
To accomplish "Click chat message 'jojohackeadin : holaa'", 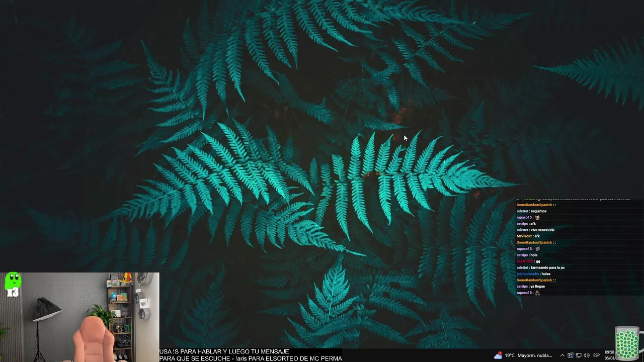I will pyautogui.click(x=534, y=274).
